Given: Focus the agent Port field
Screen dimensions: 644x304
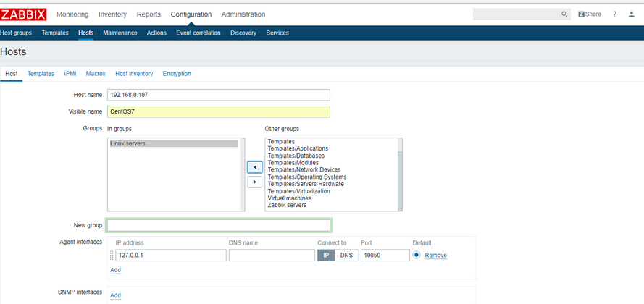Looking at the screenshot, I should pos(385,256).
